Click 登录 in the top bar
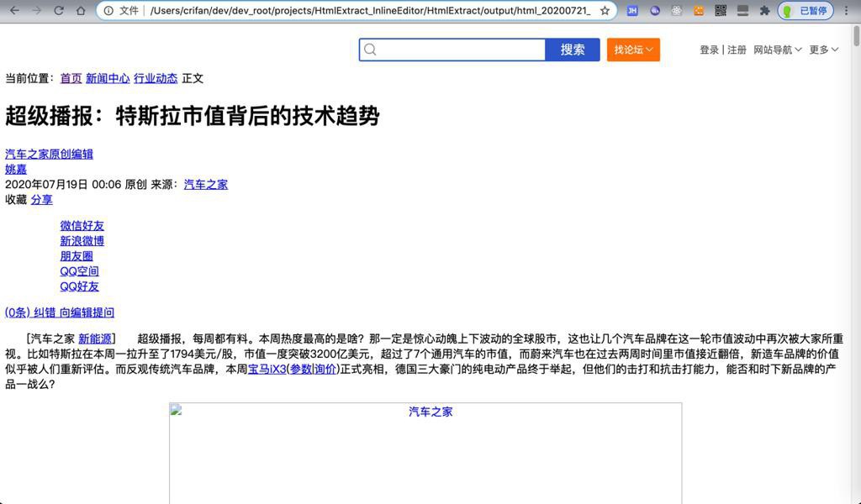 709,50
